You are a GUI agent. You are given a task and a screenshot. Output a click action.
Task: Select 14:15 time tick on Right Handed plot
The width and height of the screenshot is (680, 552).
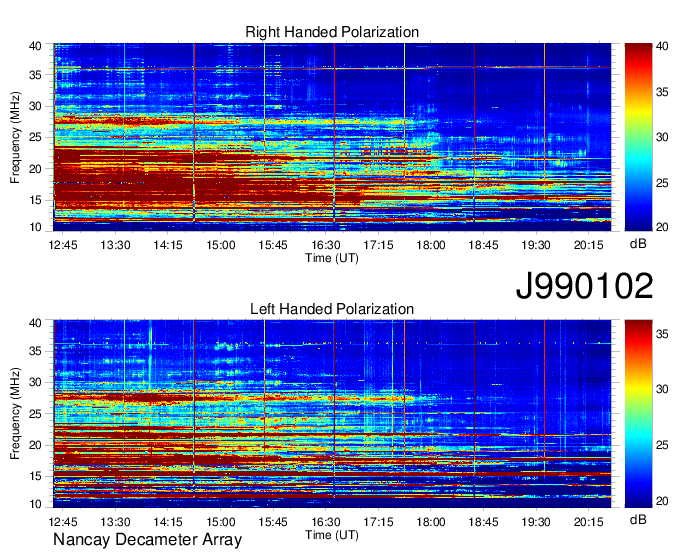[168, 245]
